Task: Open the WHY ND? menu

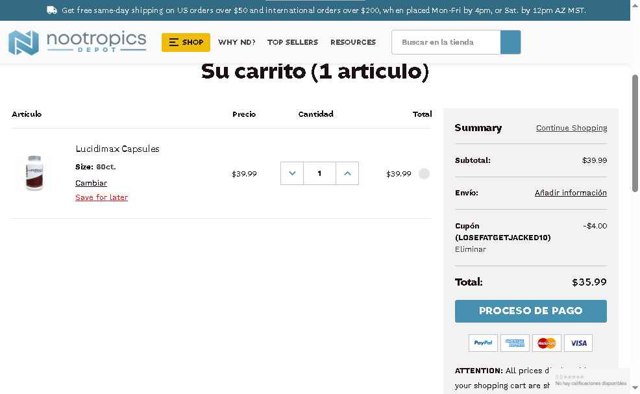Action: (237, 42)
